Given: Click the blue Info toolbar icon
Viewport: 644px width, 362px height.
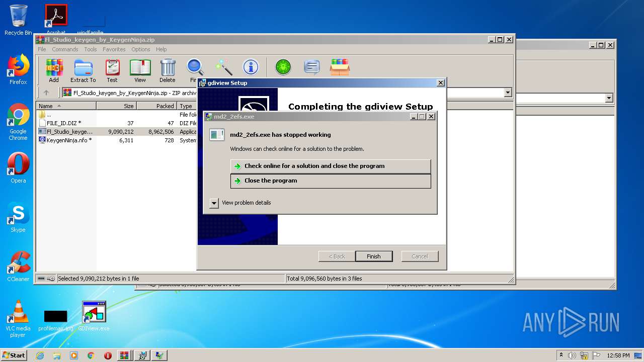Looking at the screenshot, I should [251, 67].
